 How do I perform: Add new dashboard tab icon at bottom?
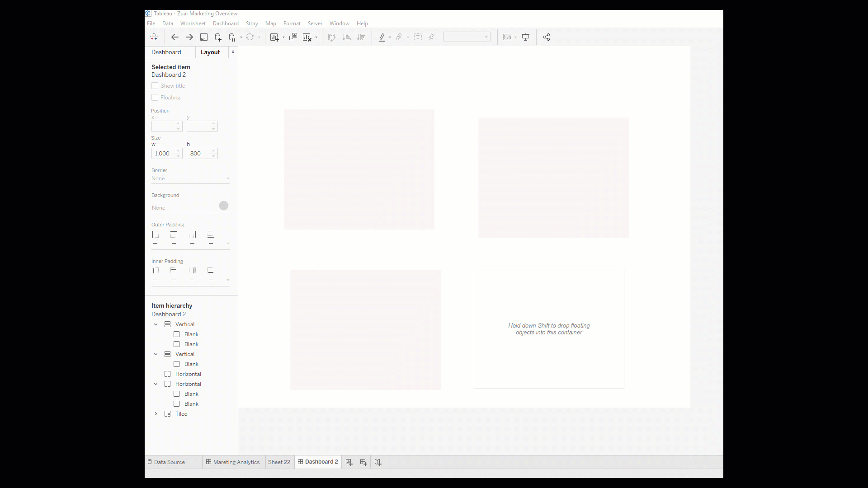click(x=363, y=462)
